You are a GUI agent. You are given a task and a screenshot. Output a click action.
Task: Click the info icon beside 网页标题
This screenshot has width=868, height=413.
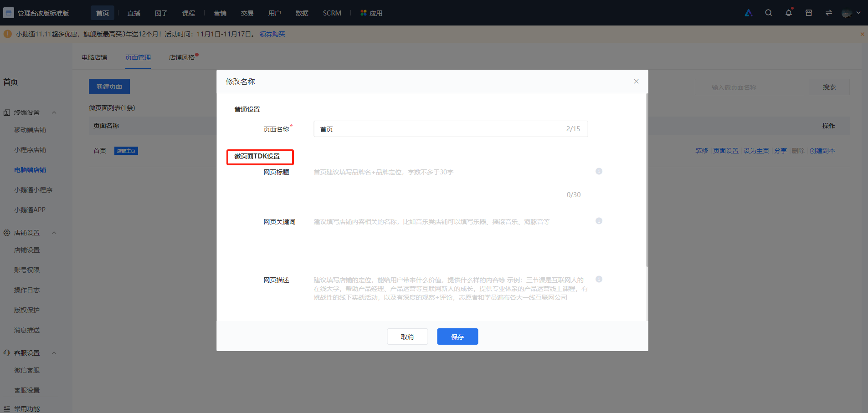coord(599,171)
